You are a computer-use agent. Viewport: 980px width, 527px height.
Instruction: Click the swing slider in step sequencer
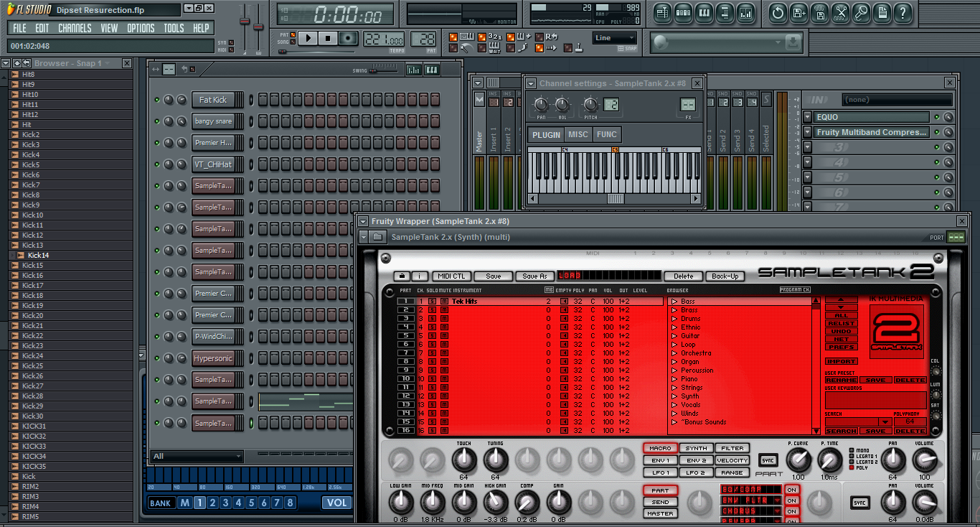click(385, 70)
